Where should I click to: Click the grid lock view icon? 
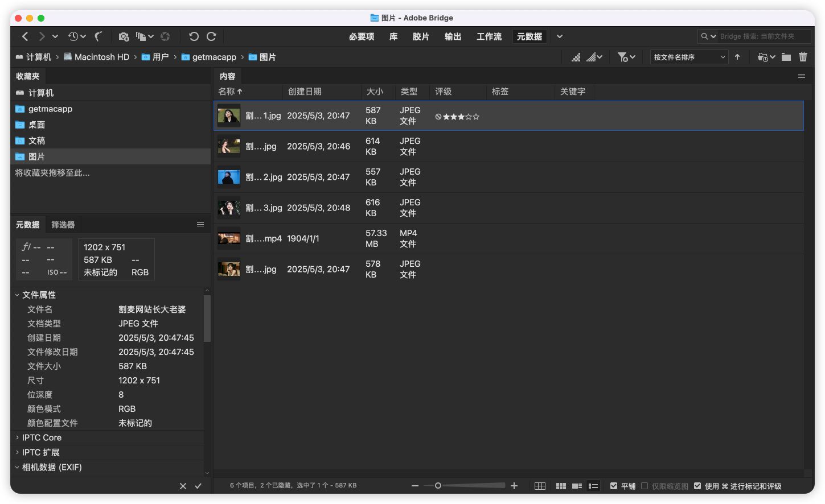540,486
